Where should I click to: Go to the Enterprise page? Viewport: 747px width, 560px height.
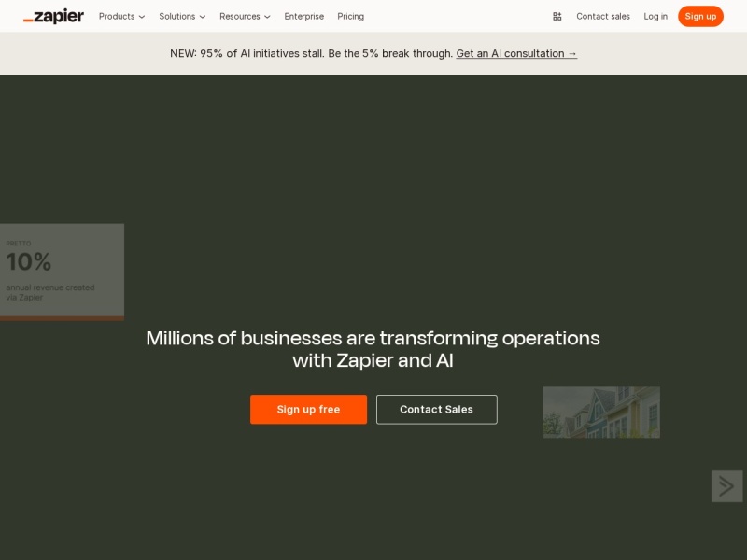click(304, 16)
